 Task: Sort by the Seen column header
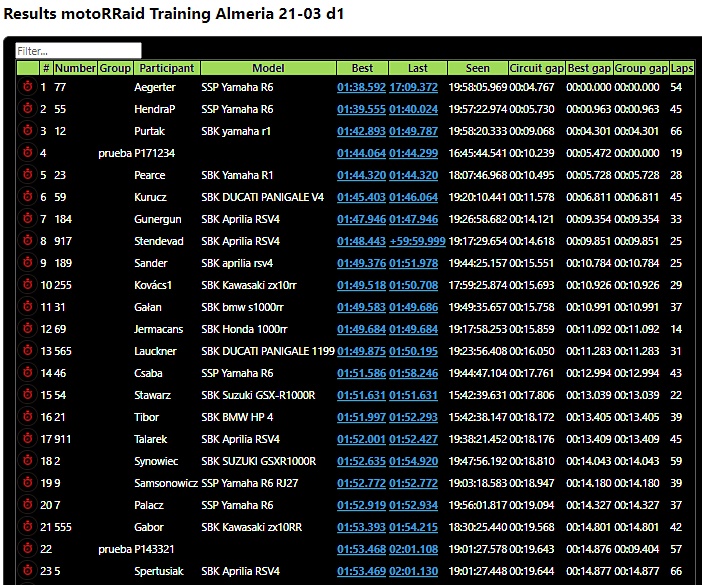(477, 68)
